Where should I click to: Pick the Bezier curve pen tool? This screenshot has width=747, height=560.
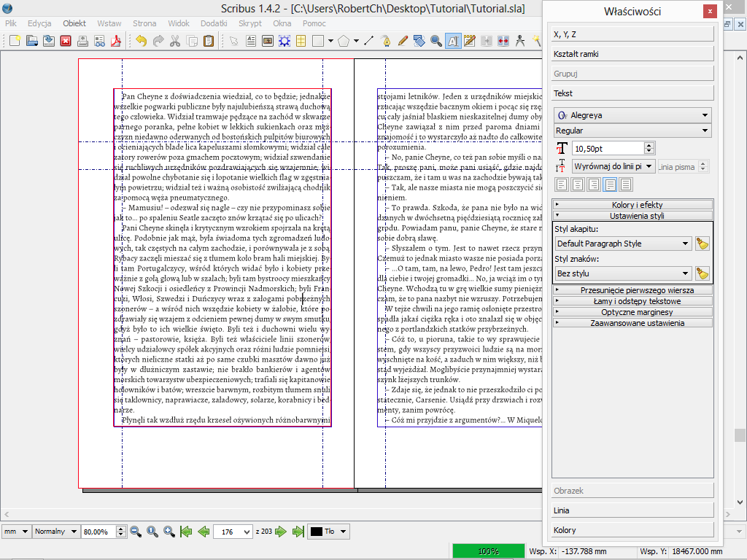pyautogui.click(x=386, y=41)
